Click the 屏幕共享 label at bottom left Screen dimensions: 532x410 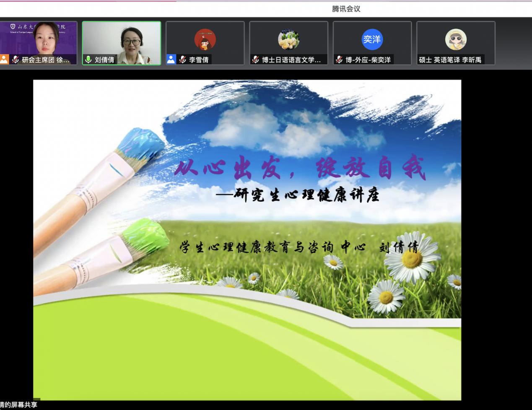19,405
